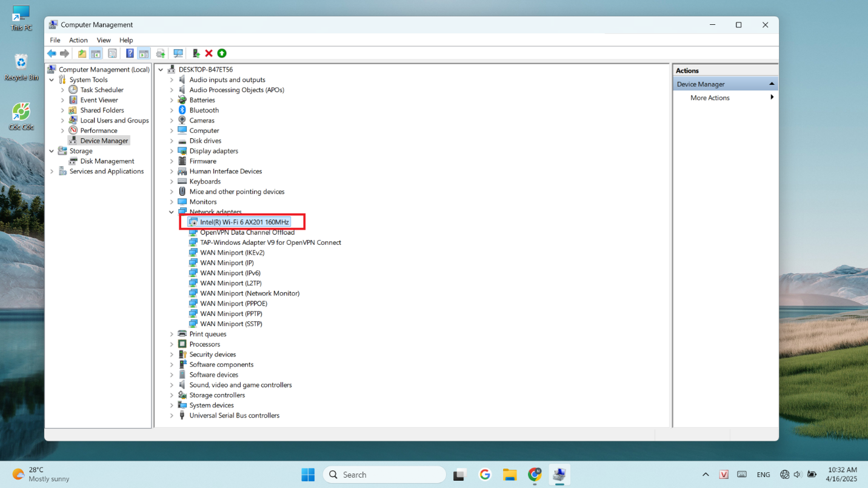Viewport: 868px width, 488px height.
Task: Expand the Bluetooth device category
Action: point(172,110)
